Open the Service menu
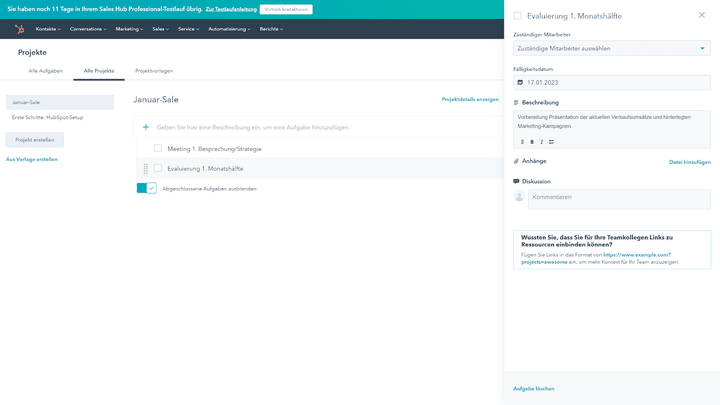Viewport: 720px width, 405px height. (x=188, y=29)
